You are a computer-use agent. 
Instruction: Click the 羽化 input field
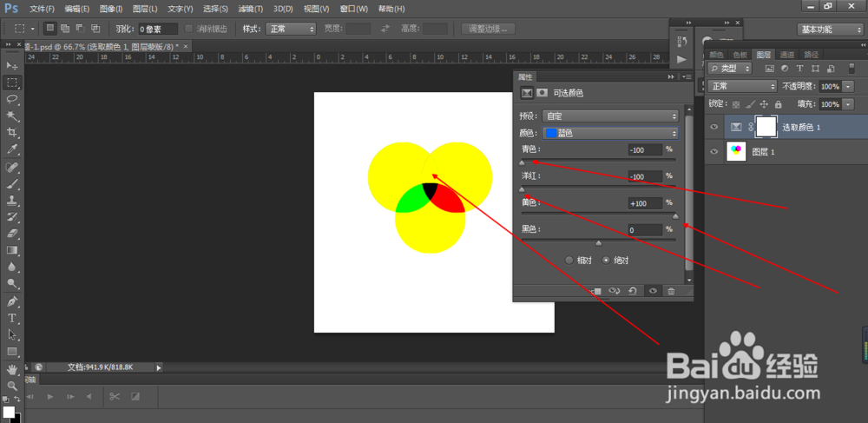[158, 29]
